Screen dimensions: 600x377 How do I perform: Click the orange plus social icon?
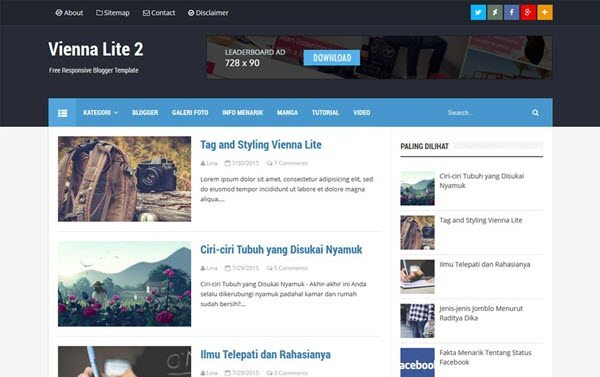tap(545, 13)
